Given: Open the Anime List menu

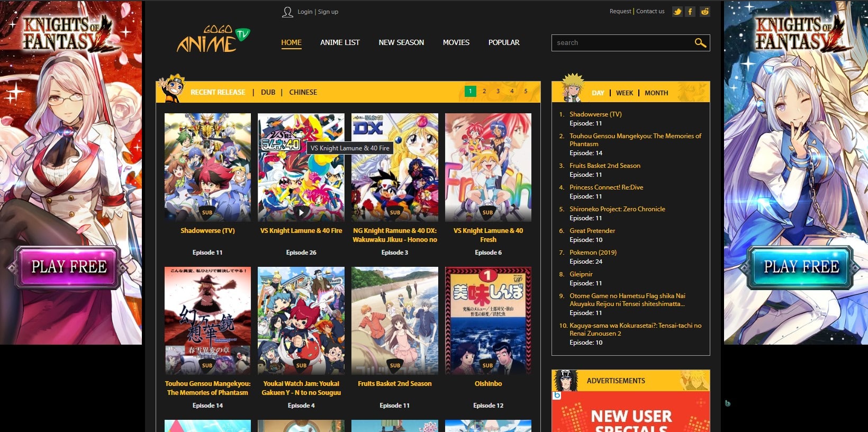Looking at the screenshot, I should click(340, 42).
